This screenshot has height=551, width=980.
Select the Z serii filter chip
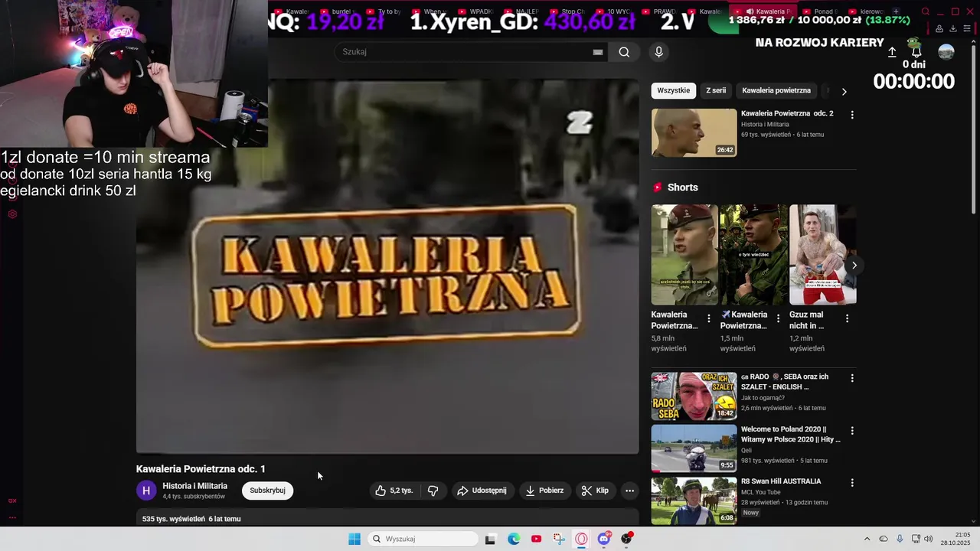(x=716, y=90)
